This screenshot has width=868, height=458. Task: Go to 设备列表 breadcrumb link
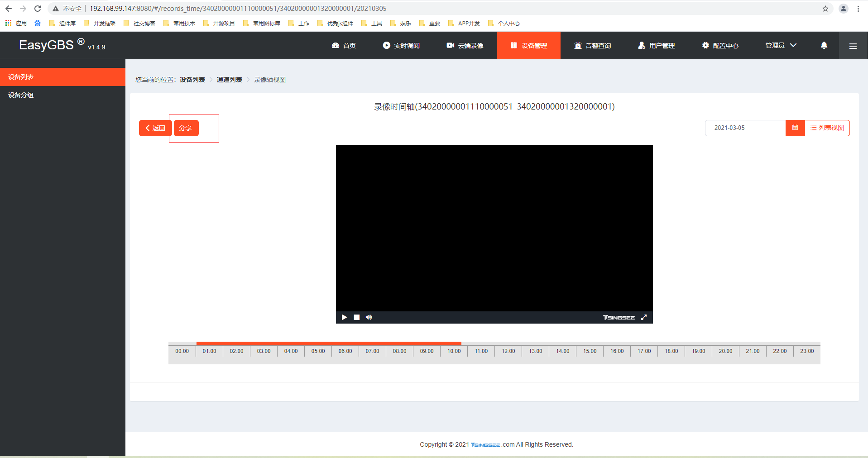(x=192, y=80)
